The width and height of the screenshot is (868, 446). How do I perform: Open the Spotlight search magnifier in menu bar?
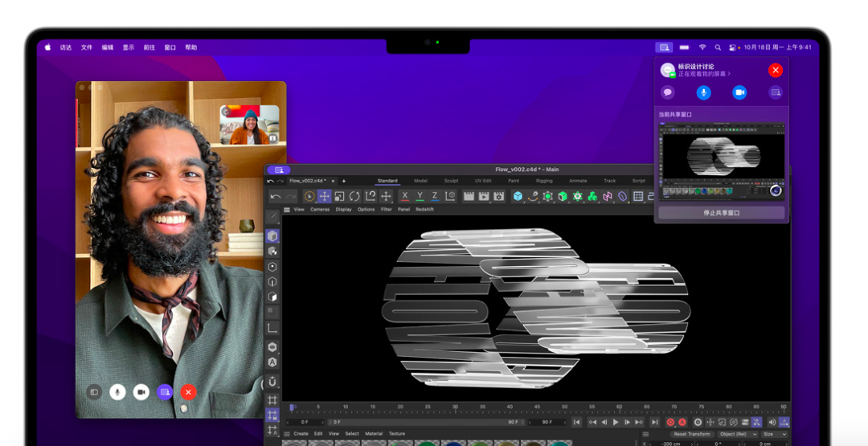(718, 47)
